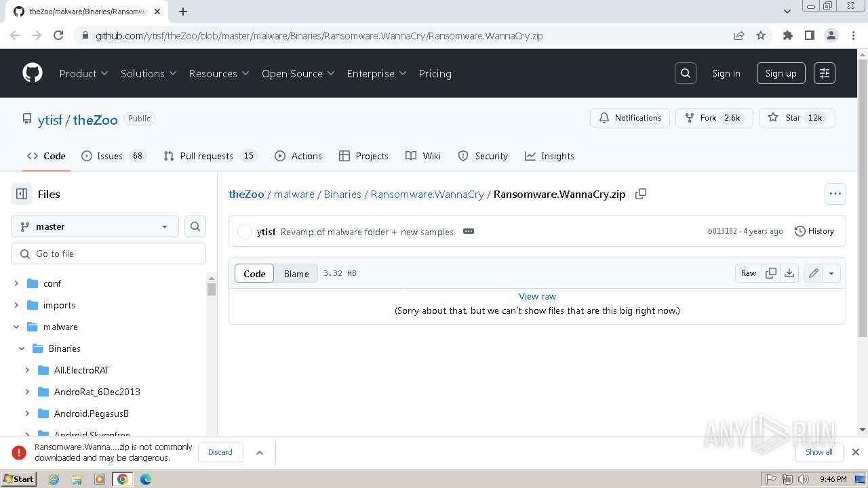
Task: Collapse the malware folder
Action: click(x=16, y=327)
